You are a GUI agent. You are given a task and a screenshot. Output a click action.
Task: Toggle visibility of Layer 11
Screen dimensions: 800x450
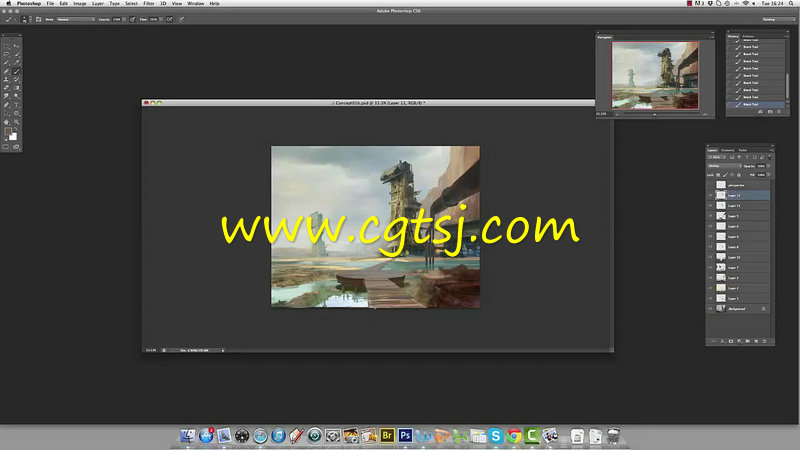[x=710, y=206]
